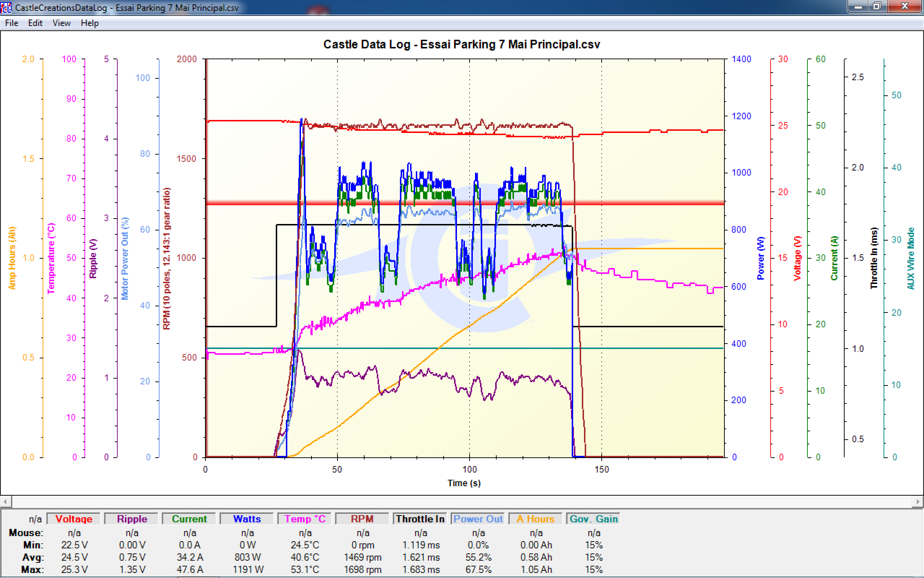Viewport: 924px width, 578px height.
Task: Click the Avg RPM value 1469 rpm
Action: 363,557
